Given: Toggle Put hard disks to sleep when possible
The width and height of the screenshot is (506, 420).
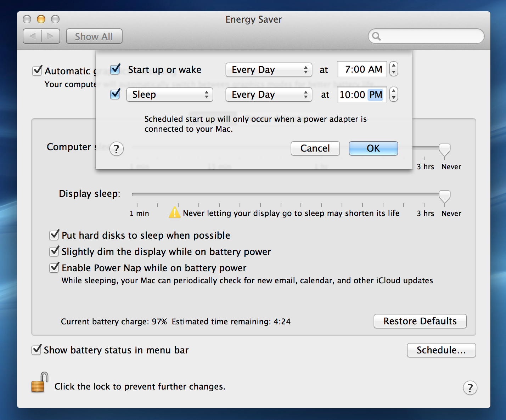Looking at the screenshot, I should (54, 235).
